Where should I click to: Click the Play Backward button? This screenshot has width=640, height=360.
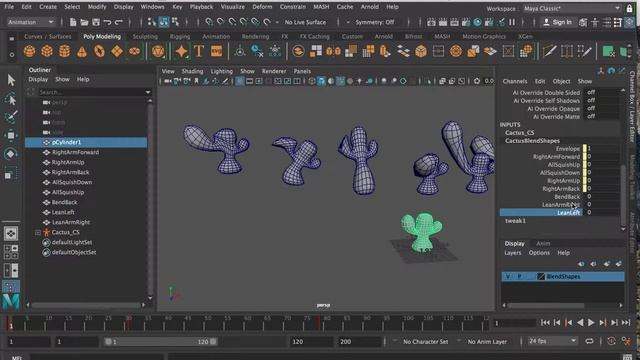pyautogui.click(x=580, y=323)
